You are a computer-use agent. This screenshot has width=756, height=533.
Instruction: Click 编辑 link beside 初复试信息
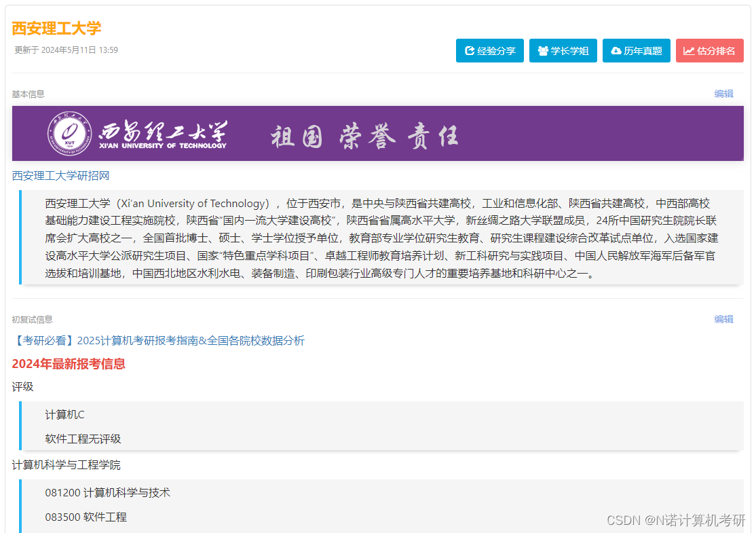[x=723, y=319]
